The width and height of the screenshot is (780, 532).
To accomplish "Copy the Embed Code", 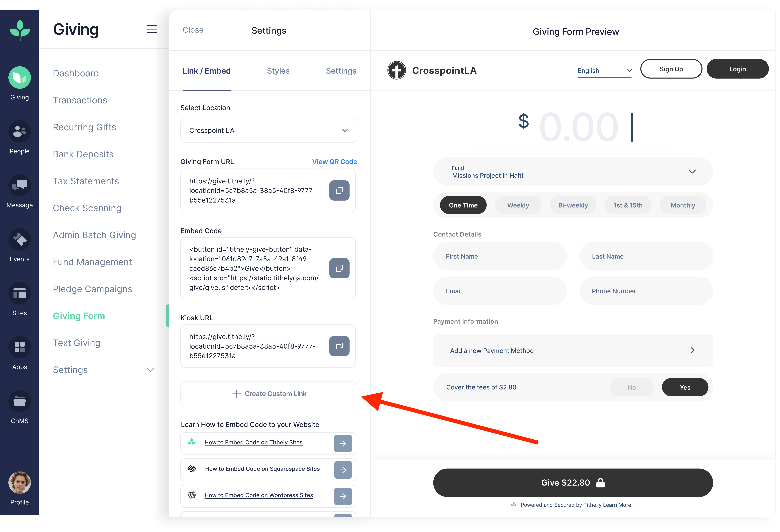I will pos(339,268).
